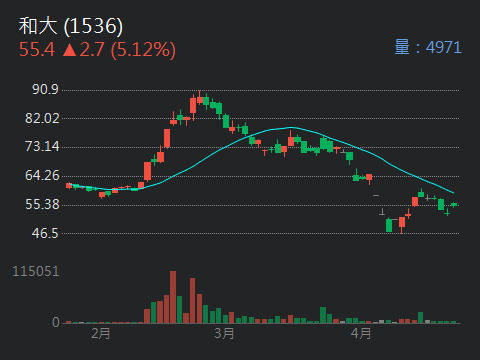Click the 4月 month label
Screen dimensions: 480x360
pyautogui.click(x=361, y=333)
